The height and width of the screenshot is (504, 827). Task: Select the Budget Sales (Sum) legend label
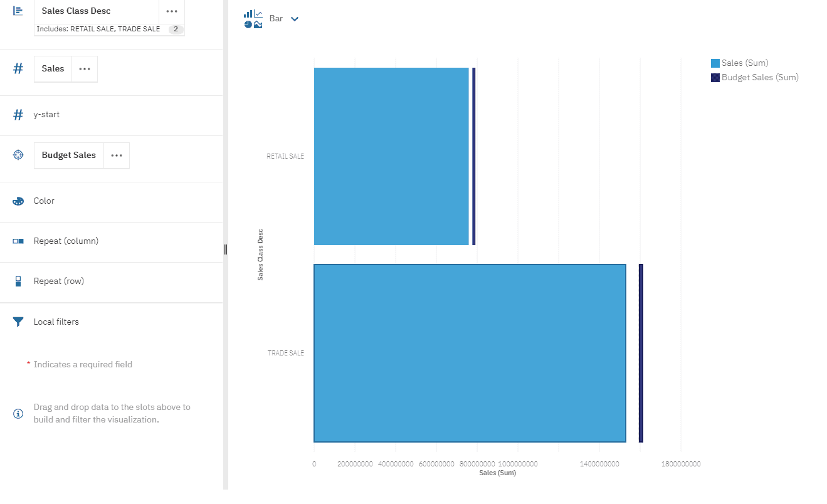pos(760,78)
